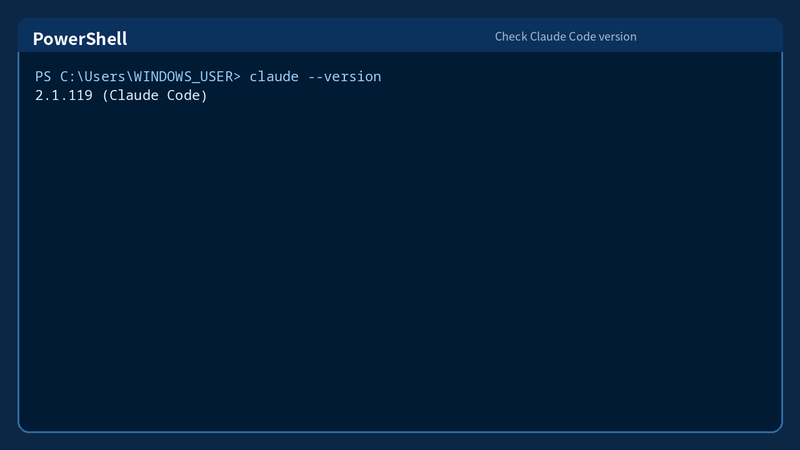The height and width of the screenshot is (450, 800).
Task: Click the 'Check Claude Code version' caption
Action: coord(565,37)
